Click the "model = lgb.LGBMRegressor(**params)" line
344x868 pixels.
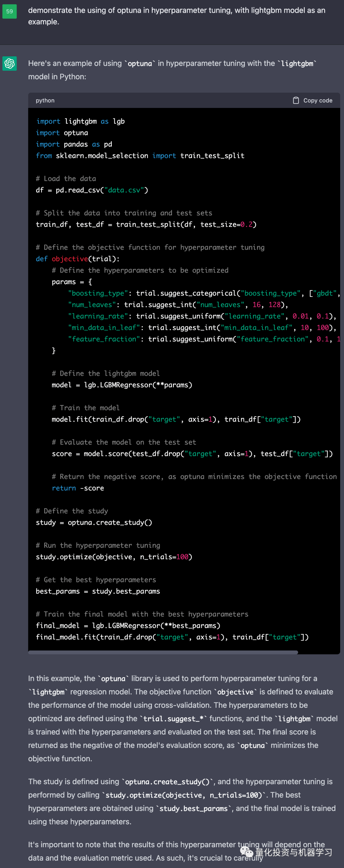[122, 385]
